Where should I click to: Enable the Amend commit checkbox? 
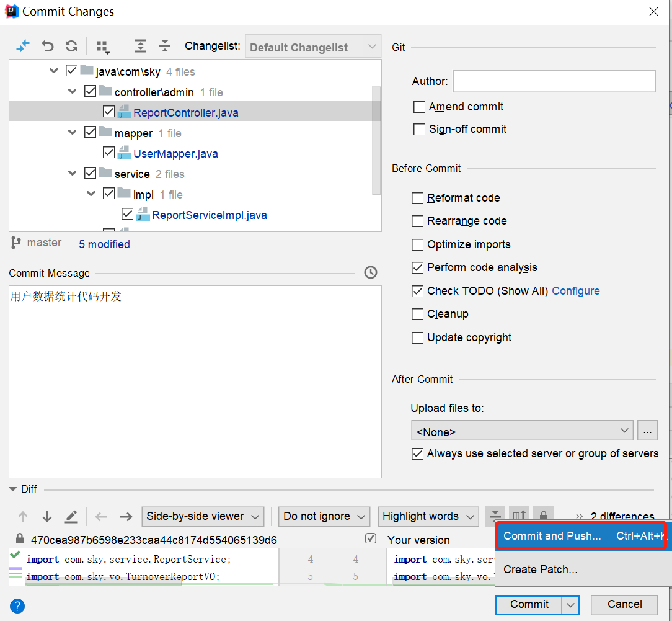click(419, 107)
